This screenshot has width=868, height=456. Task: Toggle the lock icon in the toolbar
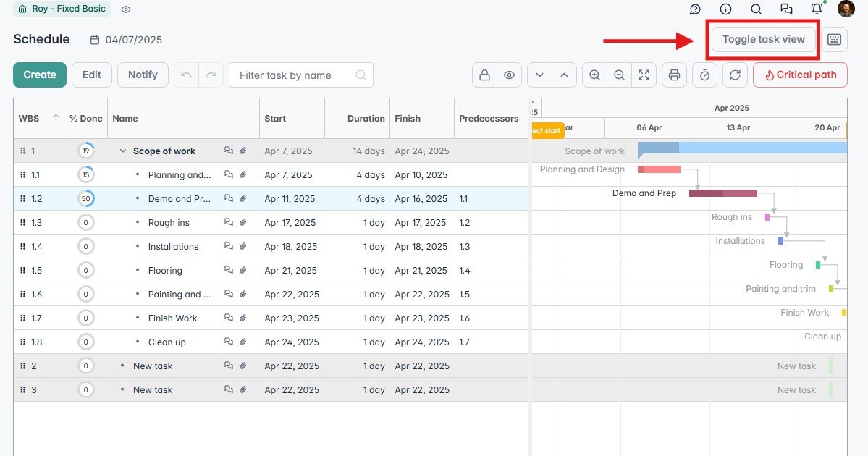484,75
